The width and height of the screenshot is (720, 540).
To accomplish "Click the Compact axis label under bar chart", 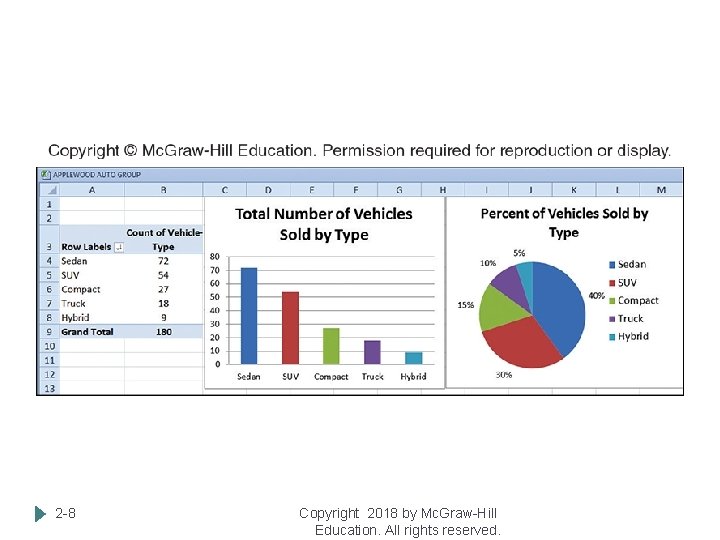I will click(x=331, y=377).
